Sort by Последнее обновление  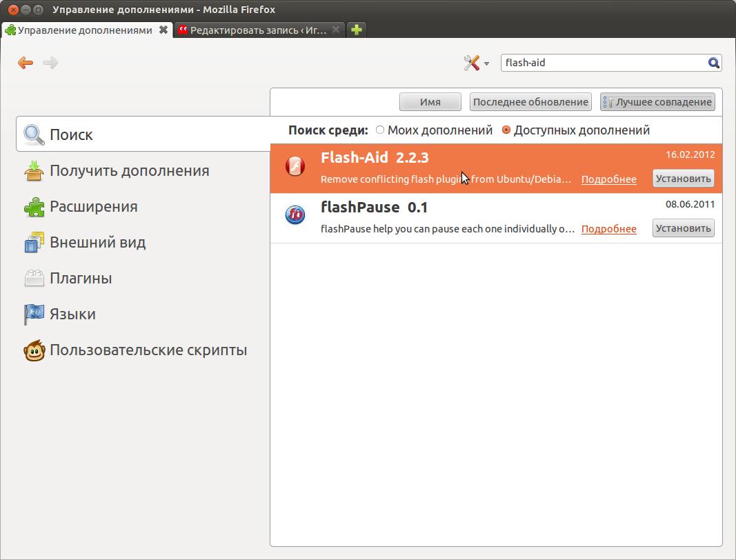tap(530, 102)
